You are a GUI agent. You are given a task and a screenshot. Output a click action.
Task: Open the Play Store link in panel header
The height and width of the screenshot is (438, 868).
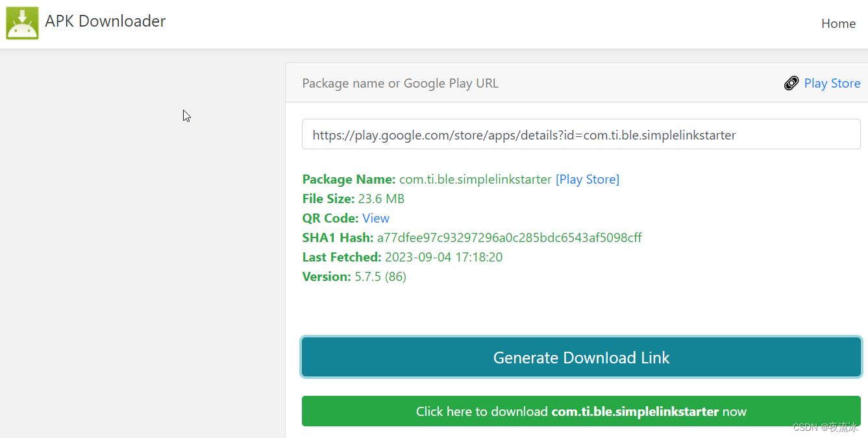pyautogui.click(x=832, y=83)
